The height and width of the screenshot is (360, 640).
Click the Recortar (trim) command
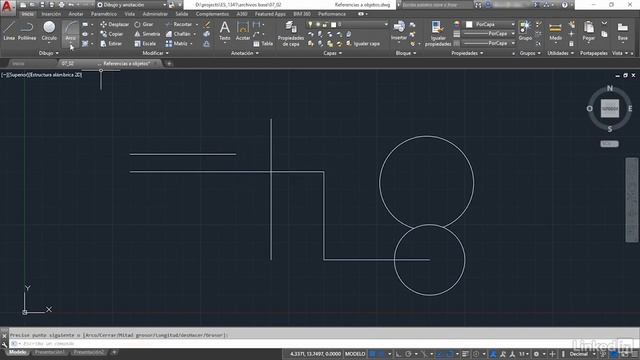point(178,24)
